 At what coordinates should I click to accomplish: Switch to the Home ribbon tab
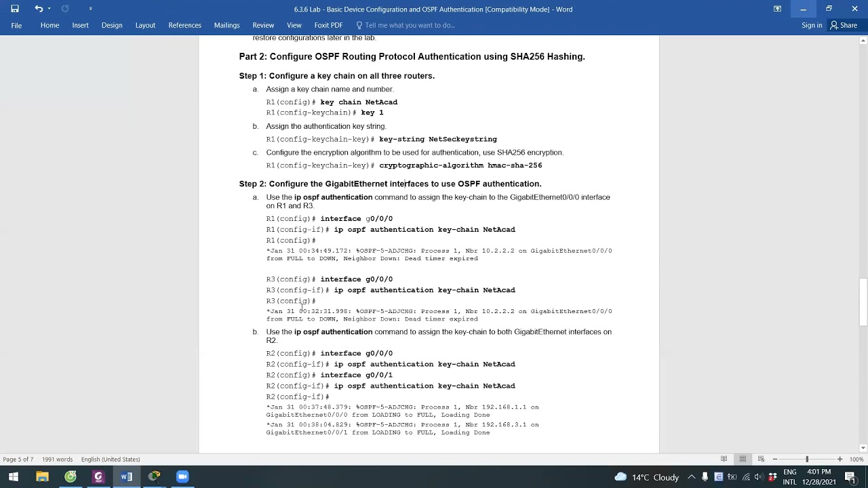click(x=50, y=25)
